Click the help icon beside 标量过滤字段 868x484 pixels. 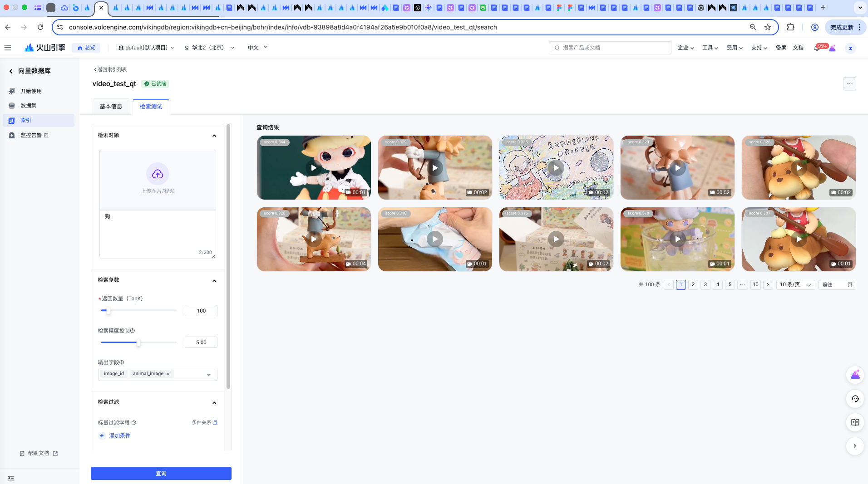tap(134, 423)
